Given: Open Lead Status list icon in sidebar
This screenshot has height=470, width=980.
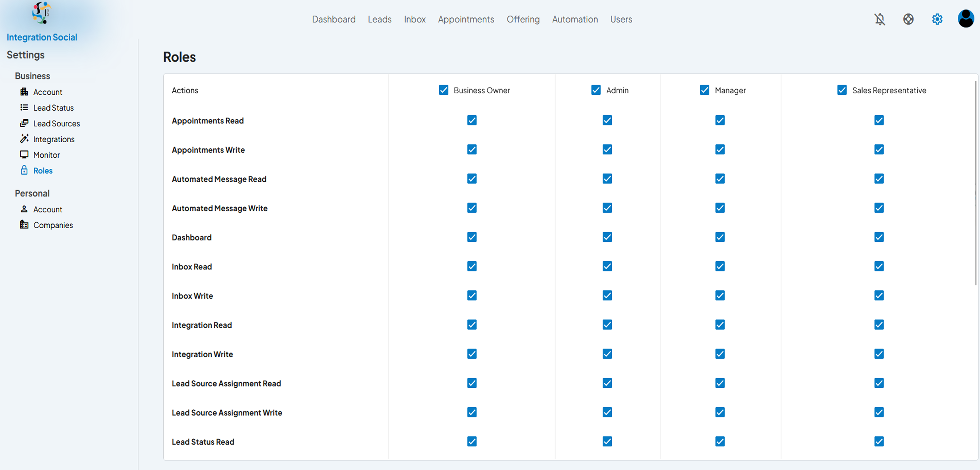Looking at the screenshot, I should pyautogui.click(x=24, y=108).
